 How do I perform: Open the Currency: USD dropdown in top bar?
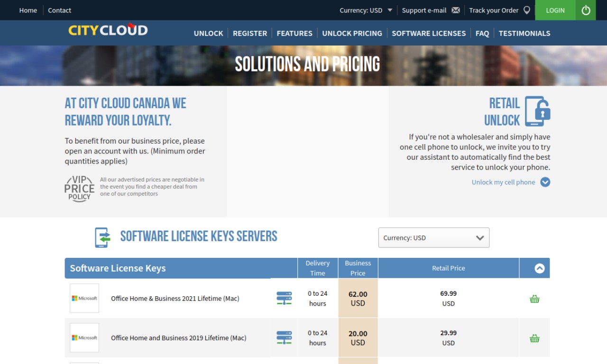click(366, 10)
